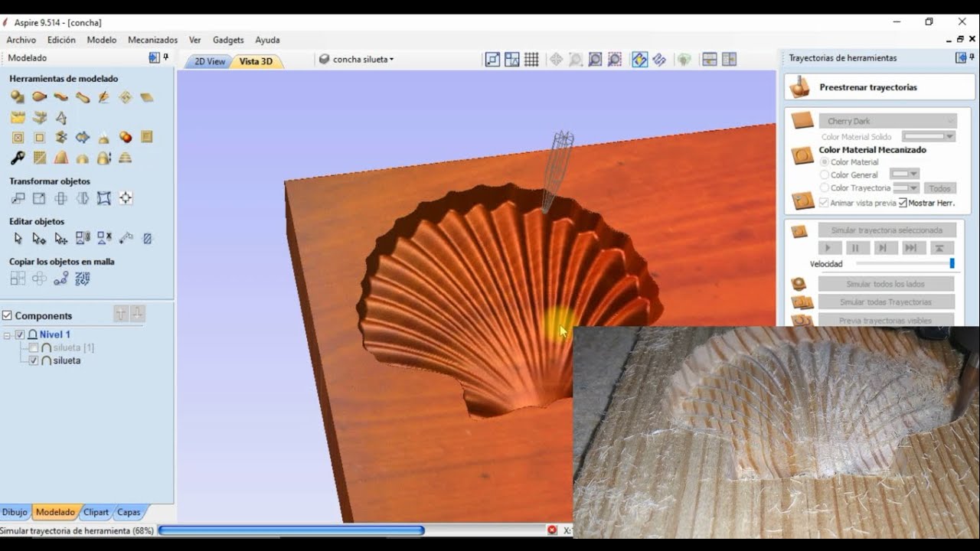Open the copy along vectors tool
This screenshot has height=551, width=980.
(61, 279)
